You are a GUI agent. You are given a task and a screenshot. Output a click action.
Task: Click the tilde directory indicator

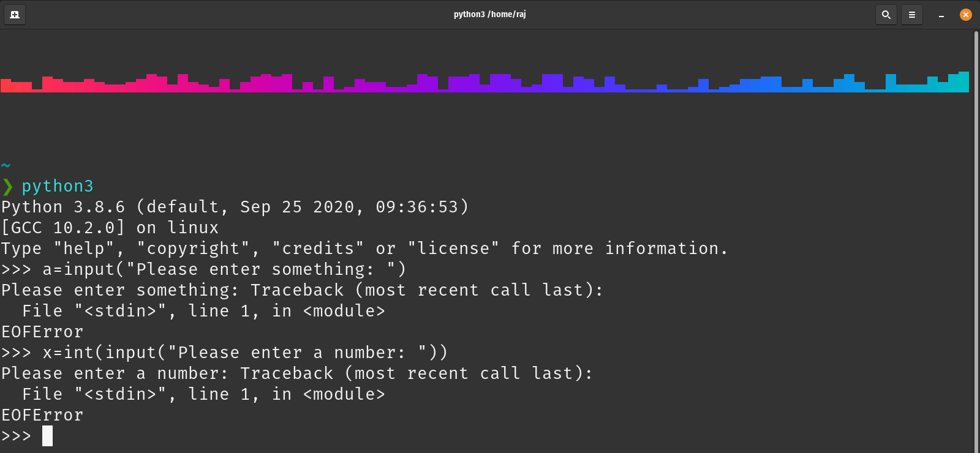coord(6,165)
